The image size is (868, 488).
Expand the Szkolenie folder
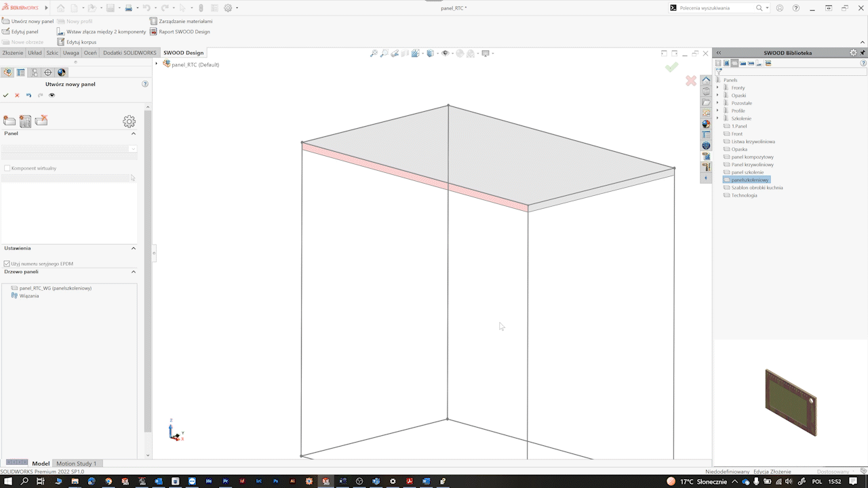(717, 118)
